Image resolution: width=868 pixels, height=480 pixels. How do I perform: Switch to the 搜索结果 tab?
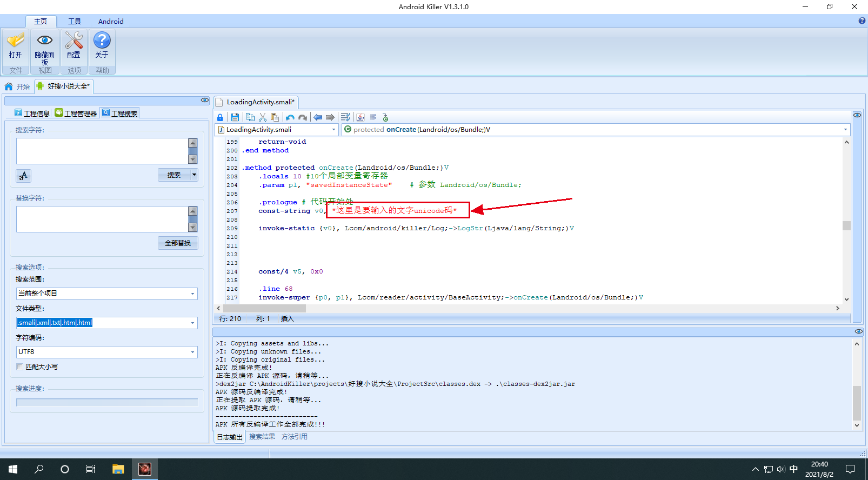pyautogui.click(x=262, y=437)
